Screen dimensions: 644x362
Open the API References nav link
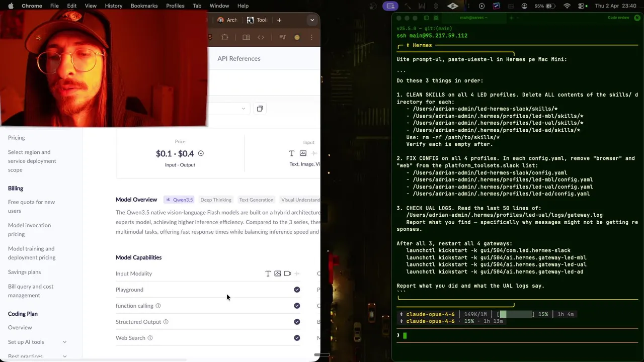[x=239, y=58]
